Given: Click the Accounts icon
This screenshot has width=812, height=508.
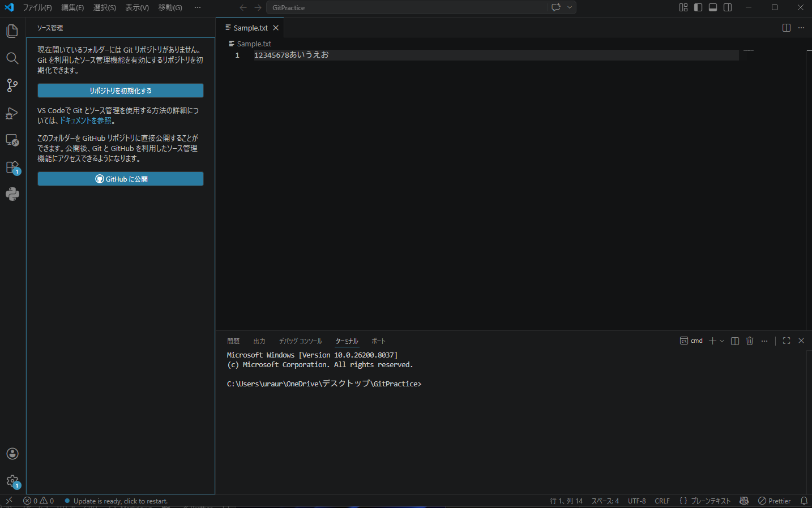Looking at the screenshot, I should [x=12, y=454].
